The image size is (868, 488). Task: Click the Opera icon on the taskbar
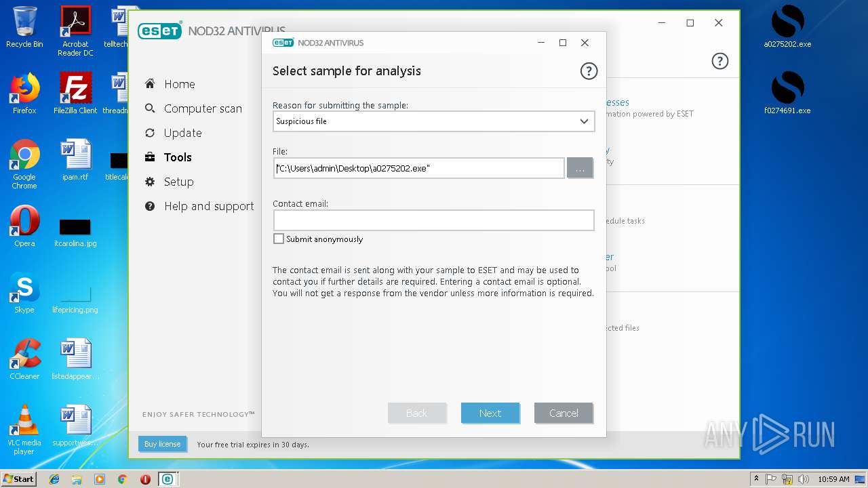[x=144, y=479]
